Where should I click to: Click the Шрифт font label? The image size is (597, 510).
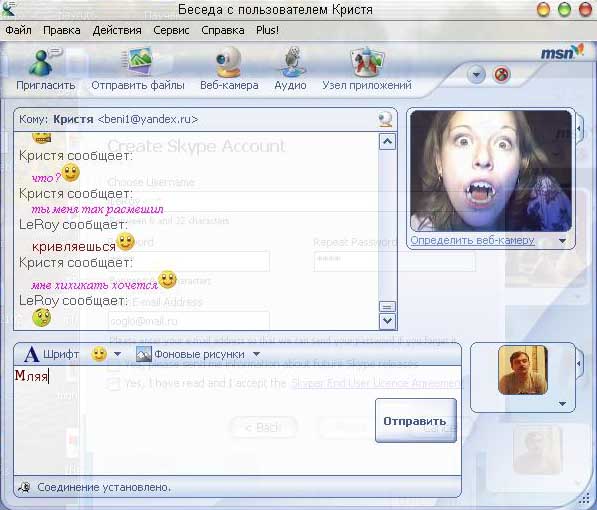61,354
